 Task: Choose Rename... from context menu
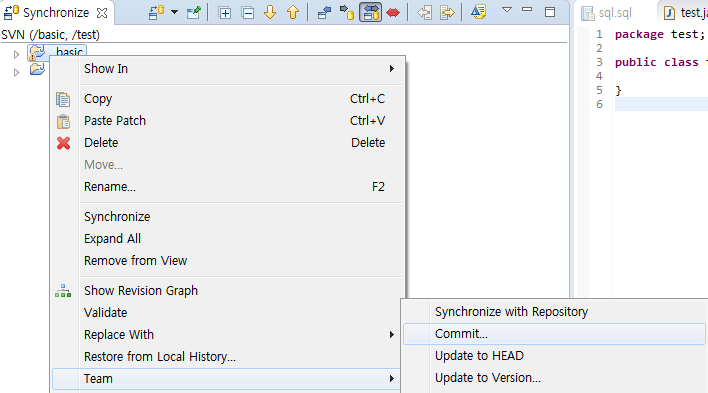coord(228,187)
